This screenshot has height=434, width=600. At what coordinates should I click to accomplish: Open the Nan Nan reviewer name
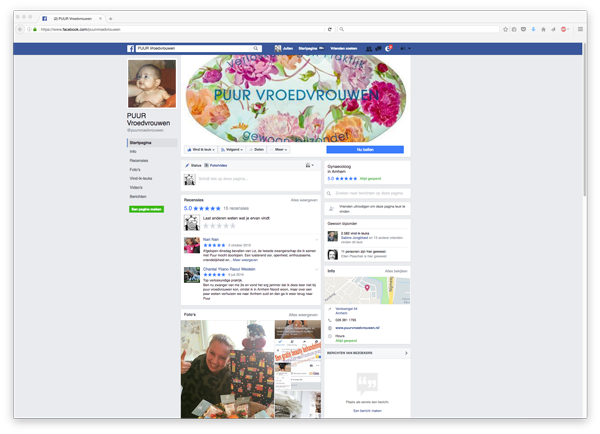click(x=211, y=240)
